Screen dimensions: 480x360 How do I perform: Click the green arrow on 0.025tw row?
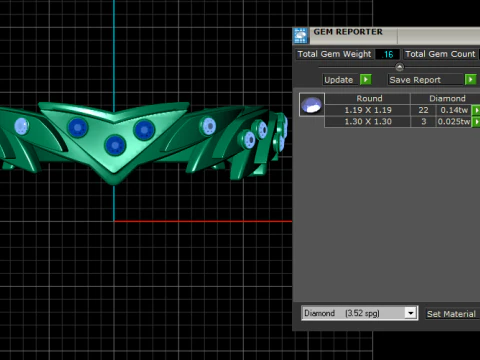tap(476, 122)
